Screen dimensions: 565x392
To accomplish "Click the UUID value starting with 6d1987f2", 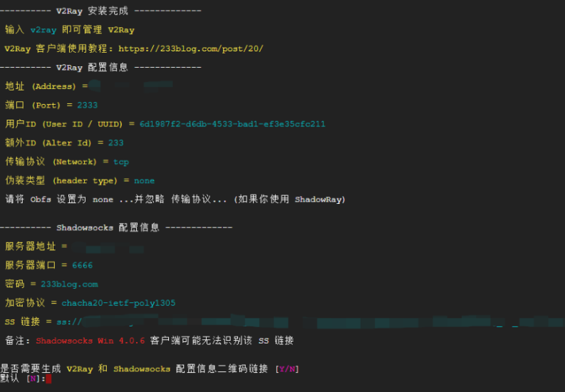I will pyautogui.click(x=232, y=124).
